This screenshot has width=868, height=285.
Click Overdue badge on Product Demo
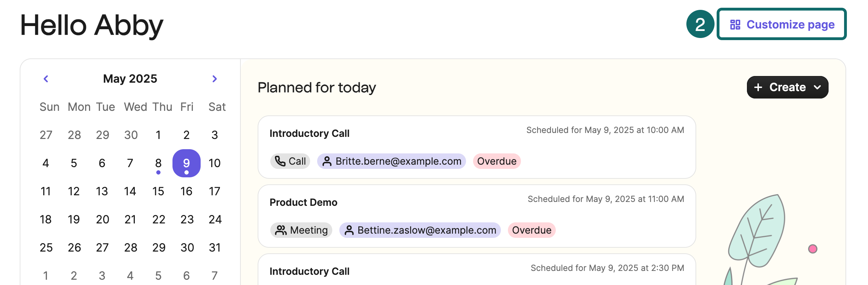[x=532, y=230]
